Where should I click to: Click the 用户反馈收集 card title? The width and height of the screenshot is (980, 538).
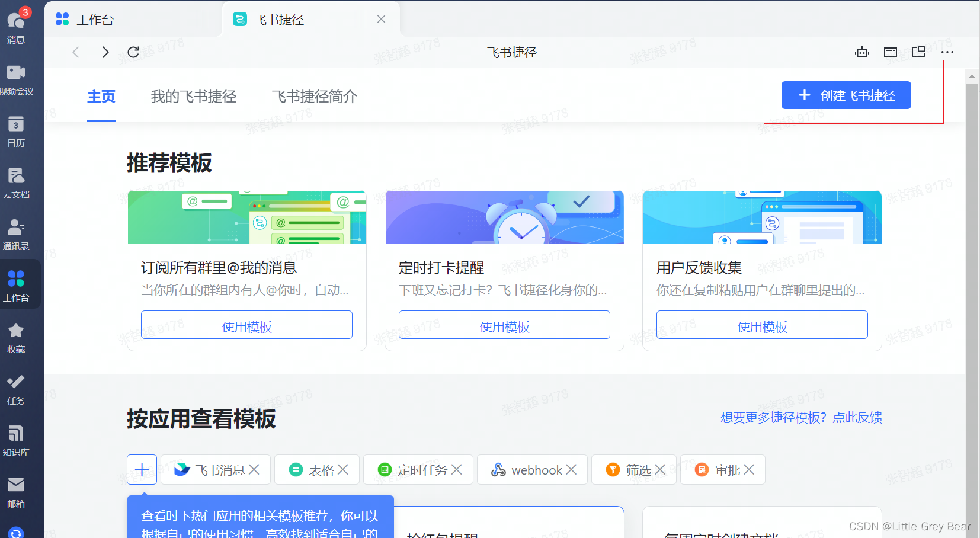point(699,268)
